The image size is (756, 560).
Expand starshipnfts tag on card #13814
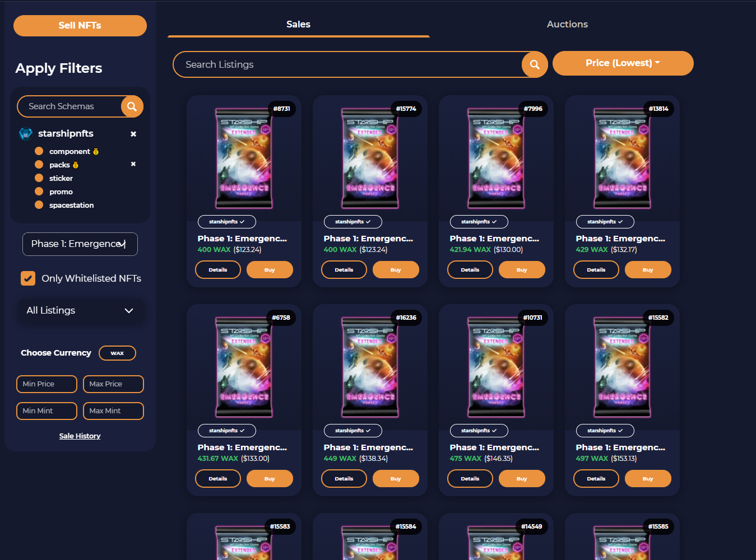pos(605,222)
